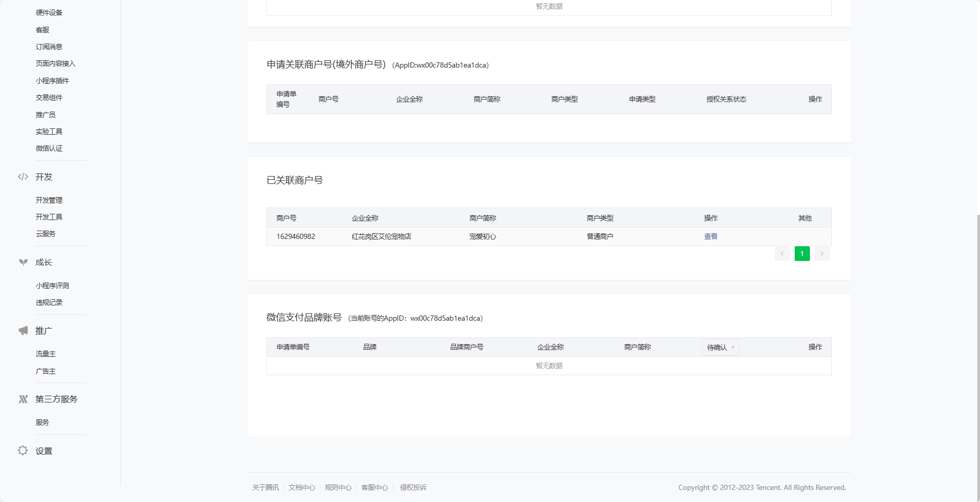Select 开发工具 sidebar item
Screen dimensions: 980x502
tap(49, 217)
